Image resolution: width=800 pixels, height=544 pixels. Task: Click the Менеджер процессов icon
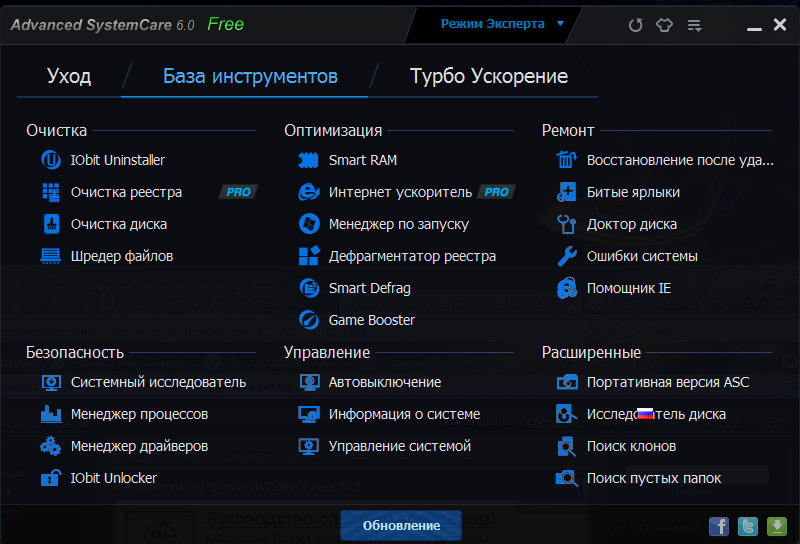[x=51, y=414]
